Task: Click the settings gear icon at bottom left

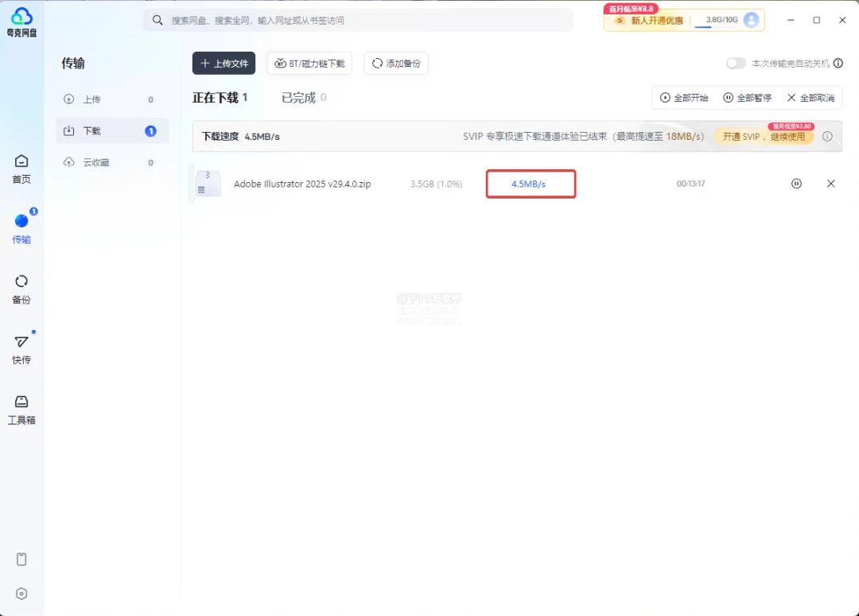Action: coord(21,594)
